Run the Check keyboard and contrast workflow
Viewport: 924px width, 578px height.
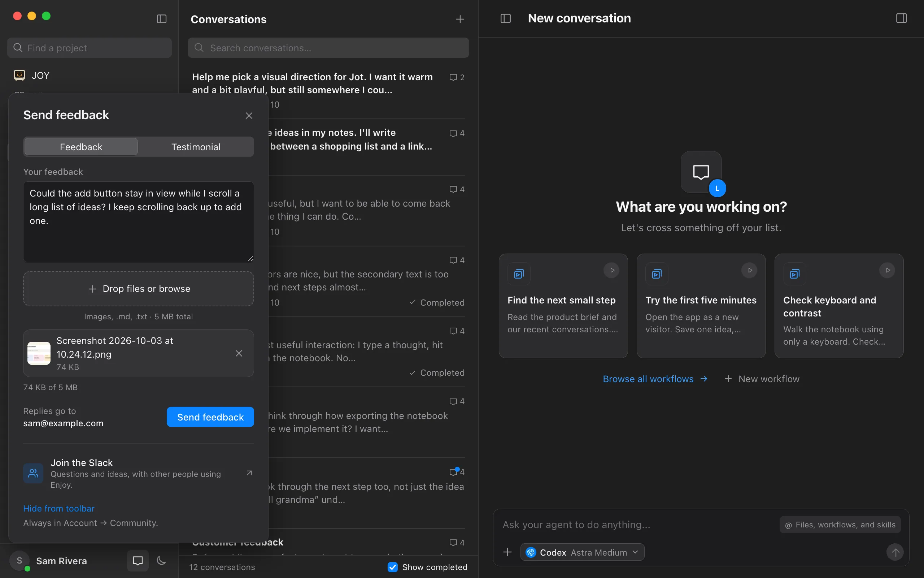tap(887, 270)
